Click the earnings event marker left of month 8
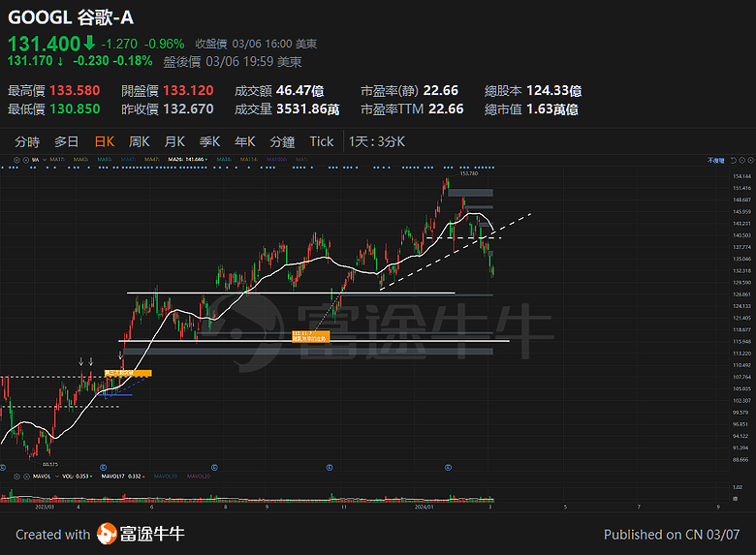The image size is (756, 555). 214,467
